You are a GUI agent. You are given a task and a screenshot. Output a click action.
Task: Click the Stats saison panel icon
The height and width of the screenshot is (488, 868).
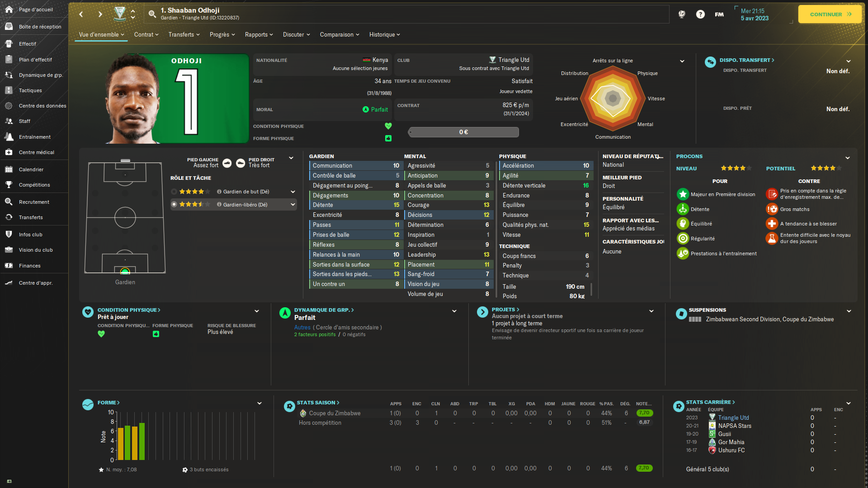click(x=289, y=406)
